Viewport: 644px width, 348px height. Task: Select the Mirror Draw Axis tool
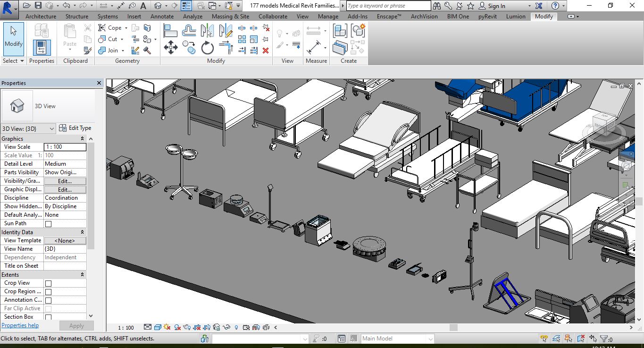pyautogui.click(x=226, y=31)
